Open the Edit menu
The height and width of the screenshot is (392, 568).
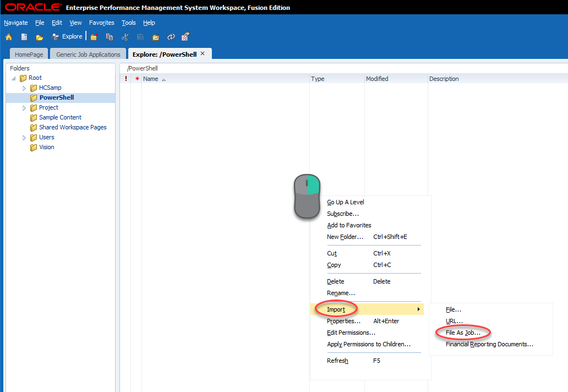57,23
